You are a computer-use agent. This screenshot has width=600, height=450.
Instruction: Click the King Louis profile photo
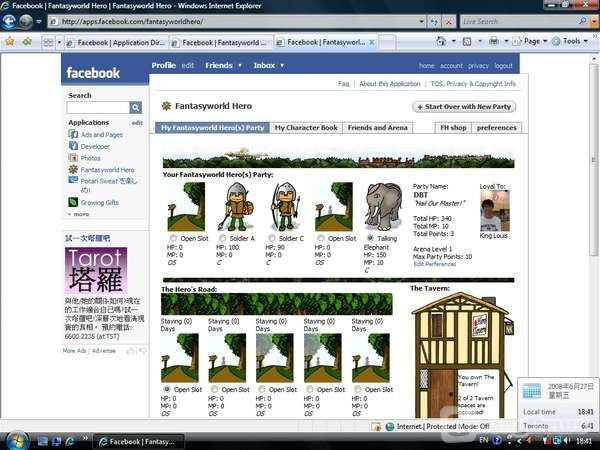click(x=494, y=211)
